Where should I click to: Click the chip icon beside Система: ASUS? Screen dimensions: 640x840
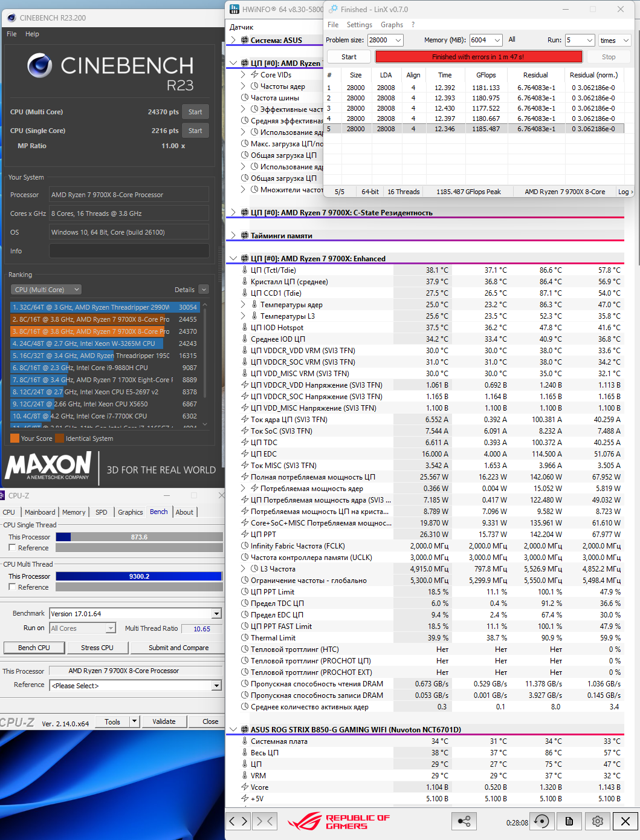tap(245, 40)
